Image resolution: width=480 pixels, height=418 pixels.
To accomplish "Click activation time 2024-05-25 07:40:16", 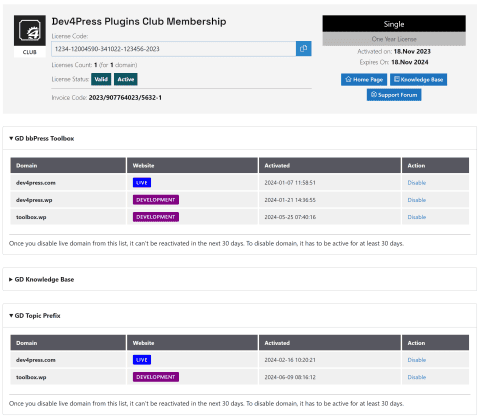I will pyautogui.click(x=290, y=217).
